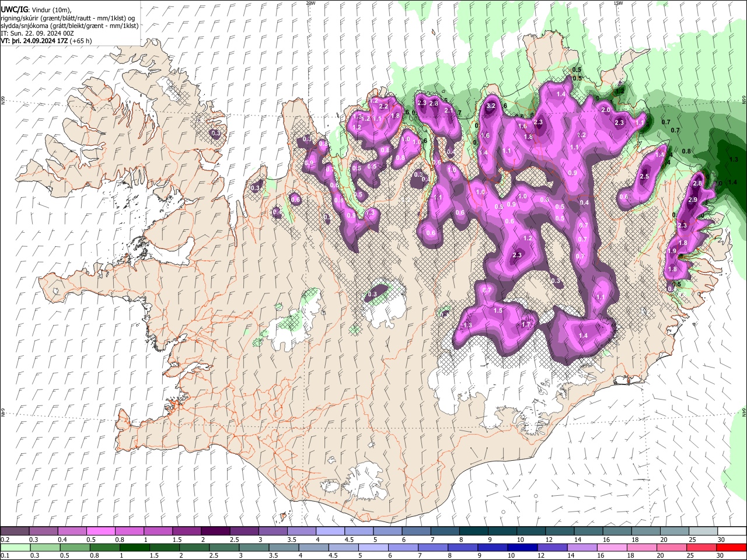Select the bright red swatch above 30 on the lower scale
Image resolution: width=747 pixels, height=560 pixels.
[732, 547]
